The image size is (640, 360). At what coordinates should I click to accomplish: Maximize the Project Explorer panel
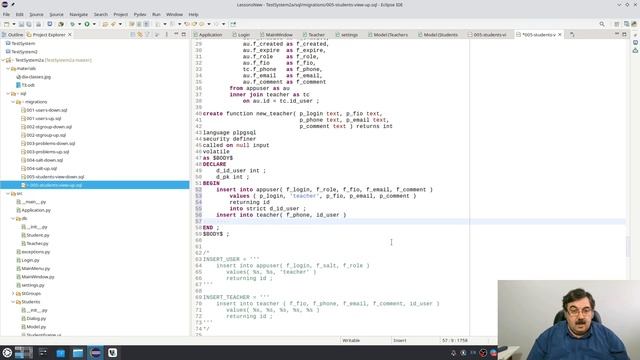pyautogui.click(x=184, y=35)
